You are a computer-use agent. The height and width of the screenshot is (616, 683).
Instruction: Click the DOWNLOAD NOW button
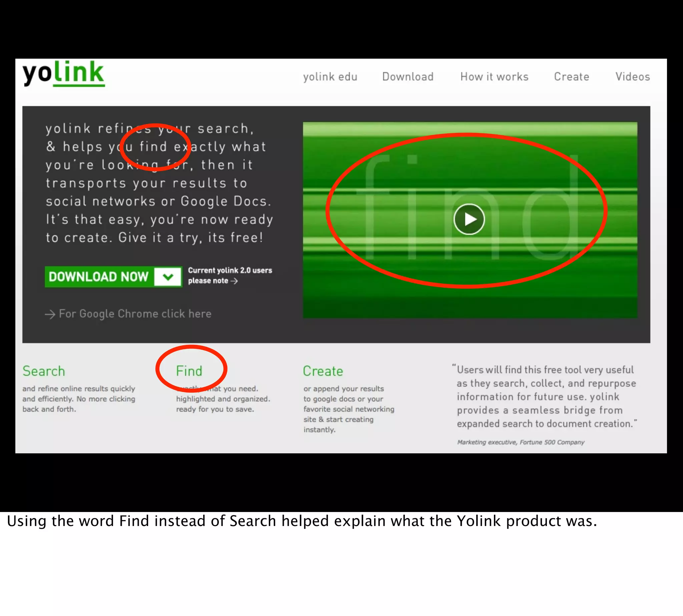pyautogui.click(x=113, y=277)
